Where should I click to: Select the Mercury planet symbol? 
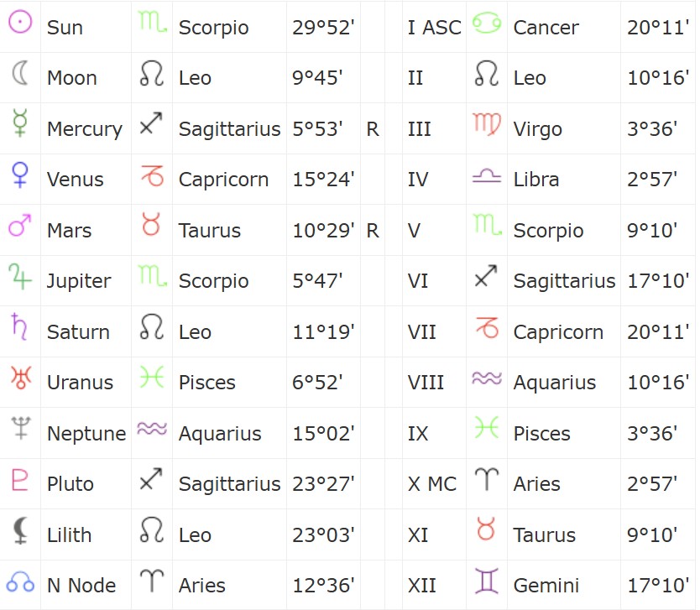coord(20,123)
